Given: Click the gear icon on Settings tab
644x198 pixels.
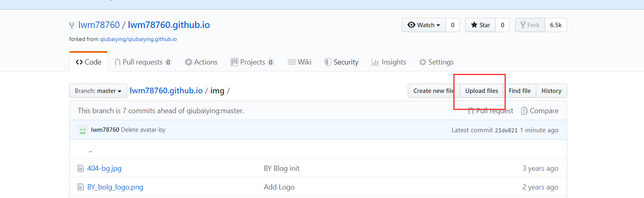Looking at the screenshot, I should tap(423, 62).
